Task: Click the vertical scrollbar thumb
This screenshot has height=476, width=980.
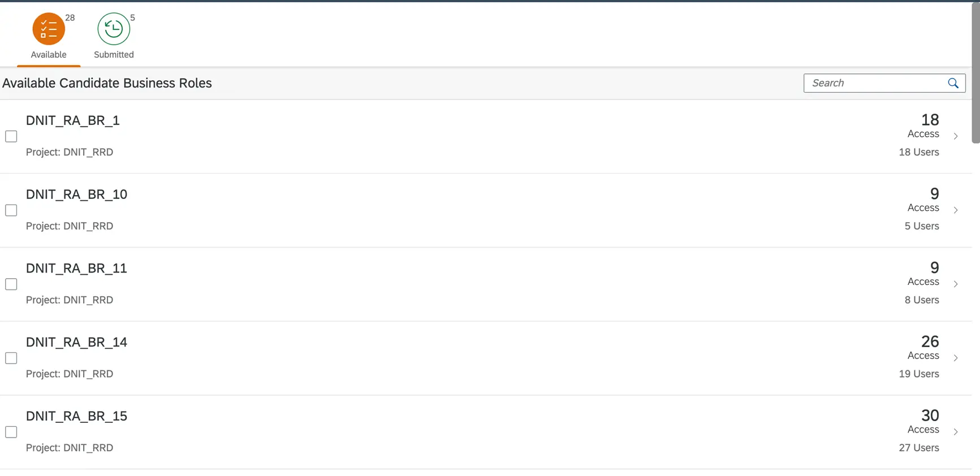Action: point(975,73)
